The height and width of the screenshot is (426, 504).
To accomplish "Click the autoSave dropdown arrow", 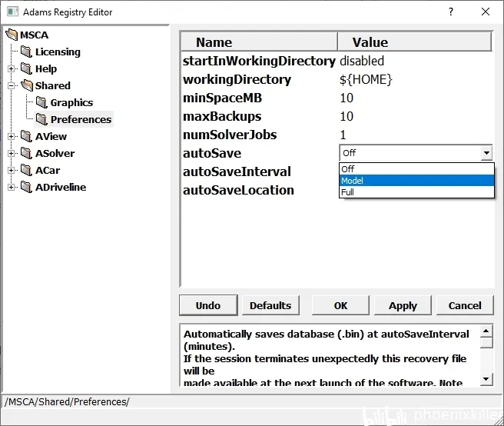I will pyautogui.click(x=486, y=153).
